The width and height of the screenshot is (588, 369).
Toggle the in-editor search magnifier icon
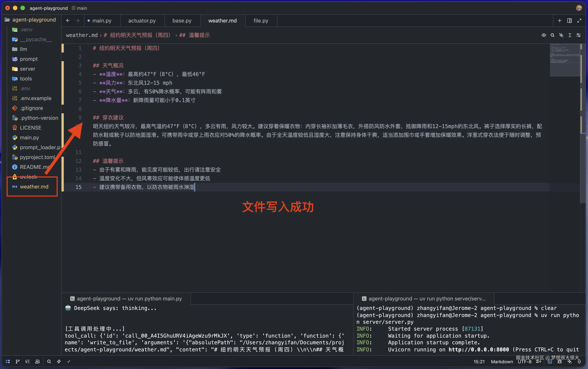coord(553,35)
